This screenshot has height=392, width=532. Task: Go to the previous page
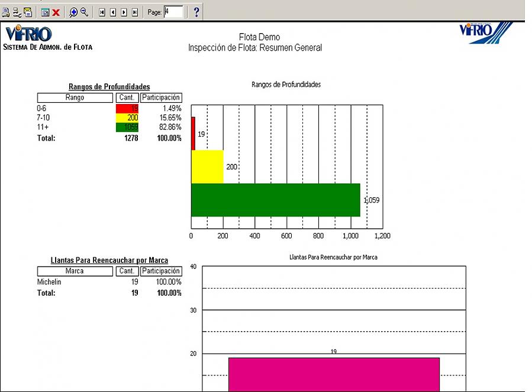tap(113, 12)
